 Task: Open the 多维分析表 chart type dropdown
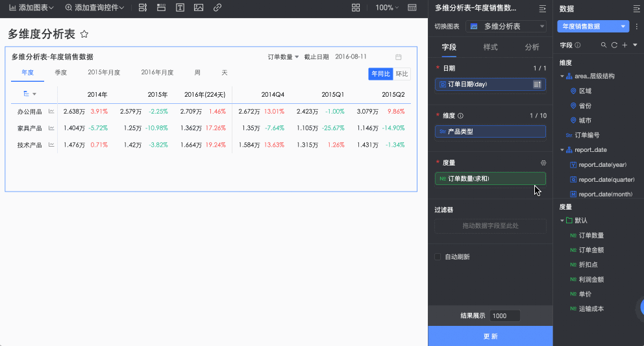[x=507, y=27]
